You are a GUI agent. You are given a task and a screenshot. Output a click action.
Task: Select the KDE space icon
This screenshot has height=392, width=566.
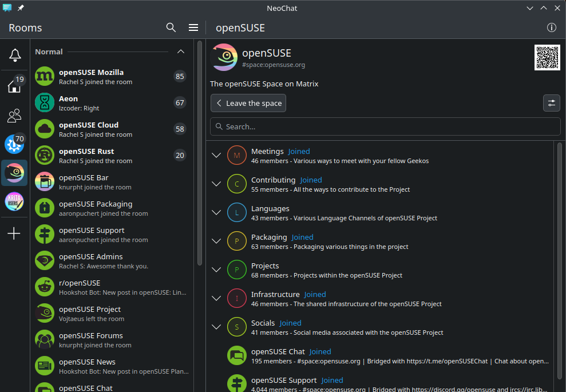tap(14, 144)
